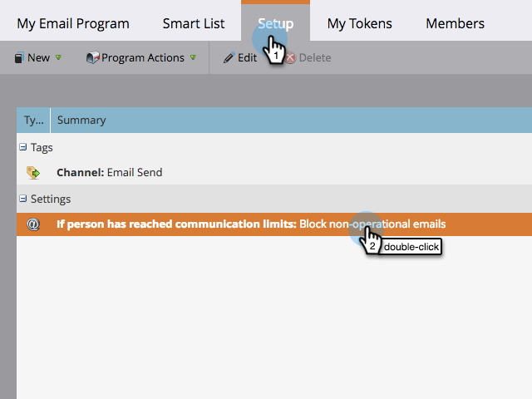Image resolution: width=532 pixels, height=399 pixels.
Task: Open the Program Actions dropdown arrow
Action: click(193, 58)
